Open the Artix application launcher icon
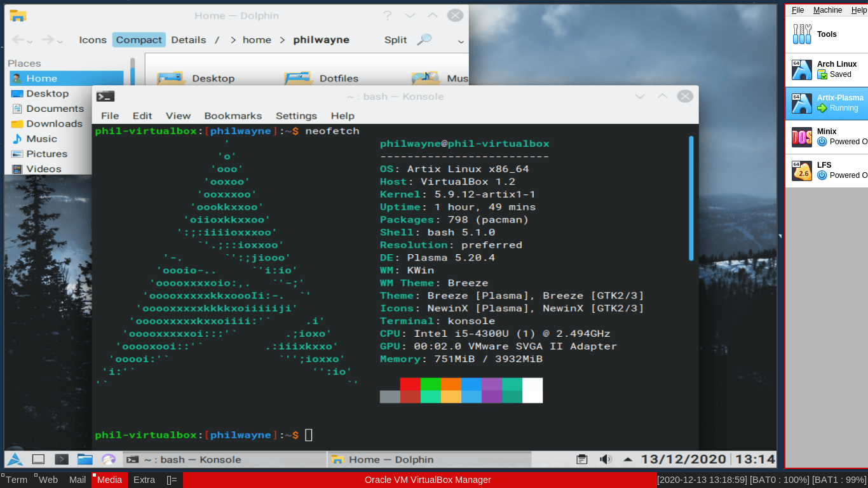 [15, 459]
